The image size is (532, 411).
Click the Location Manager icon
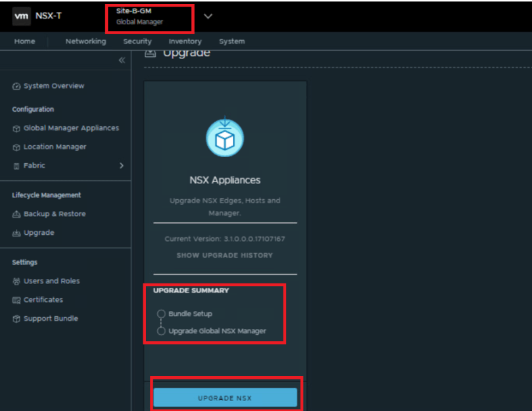point(16,147)
